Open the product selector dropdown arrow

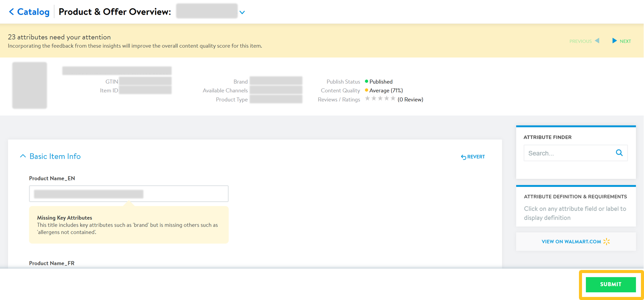point(242,13)
